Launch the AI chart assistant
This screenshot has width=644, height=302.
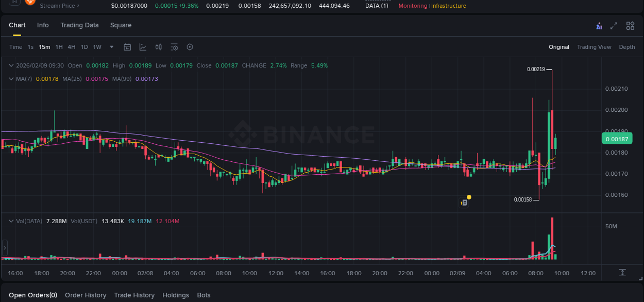599,25
